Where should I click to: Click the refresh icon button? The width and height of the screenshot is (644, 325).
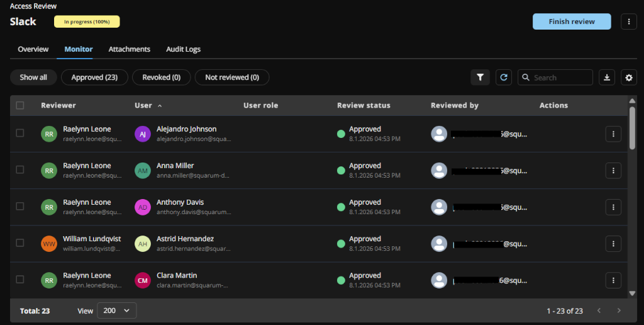(x=504, y=77)
